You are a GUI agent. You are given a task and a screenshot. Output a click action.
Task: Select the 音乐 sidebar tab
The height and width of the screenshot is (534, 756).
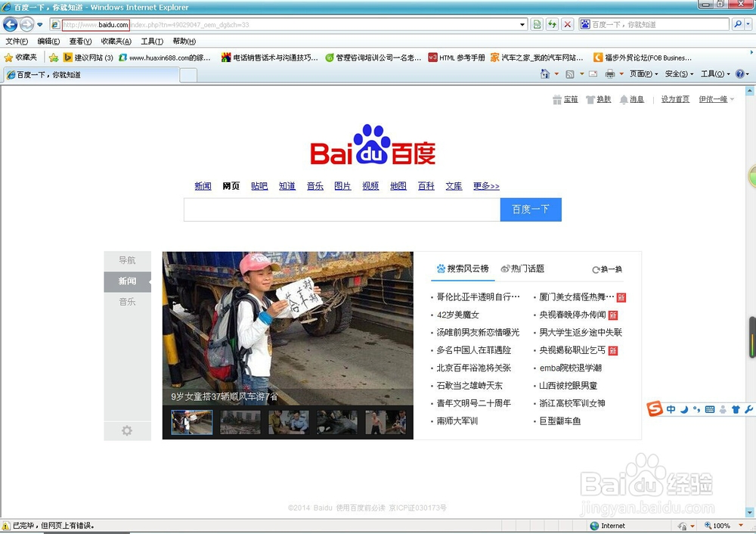[x=127, y=302]
